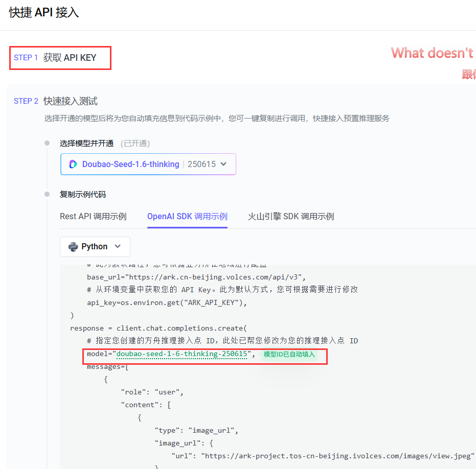The height and width of the screenshot is (469, 476).
Task: Click the Doubao logo icon in model selector
Action: pos(73,165)
